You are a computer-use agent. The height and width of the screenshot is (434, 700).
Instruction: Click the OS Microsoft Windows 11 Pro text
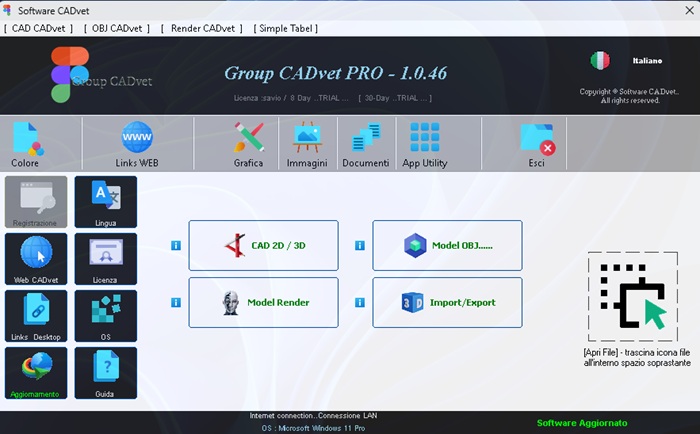[x=313, y=428]
